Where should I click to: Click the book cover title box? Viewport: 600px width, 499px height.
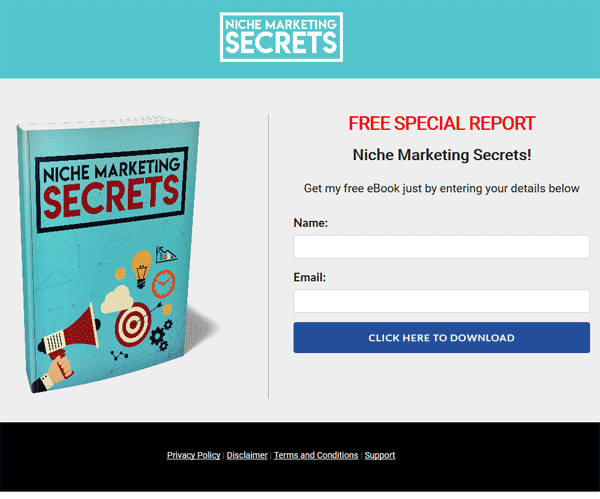point(112,190)
